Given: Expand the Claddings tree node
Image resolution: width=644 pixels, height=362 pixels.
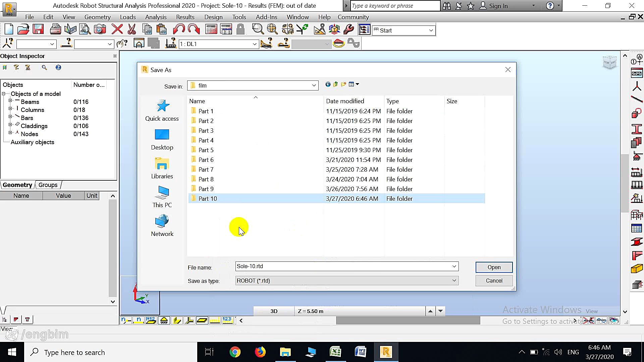Looking at the screenshot, I should [x=10, y=125].
